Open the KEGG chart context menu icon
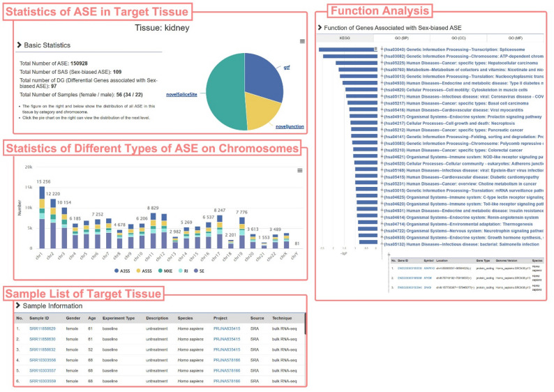 coord(375,49)
